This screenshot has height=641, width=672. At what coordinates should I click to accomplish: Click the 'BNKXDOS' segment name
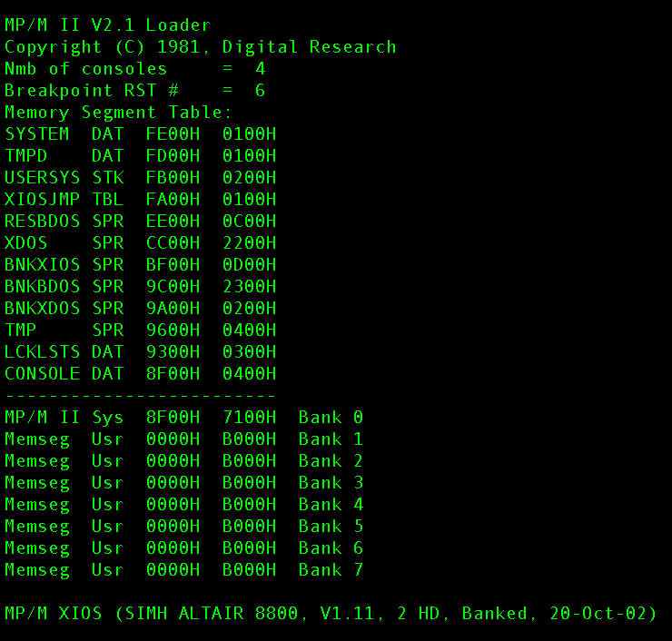[x=42, y=309]
